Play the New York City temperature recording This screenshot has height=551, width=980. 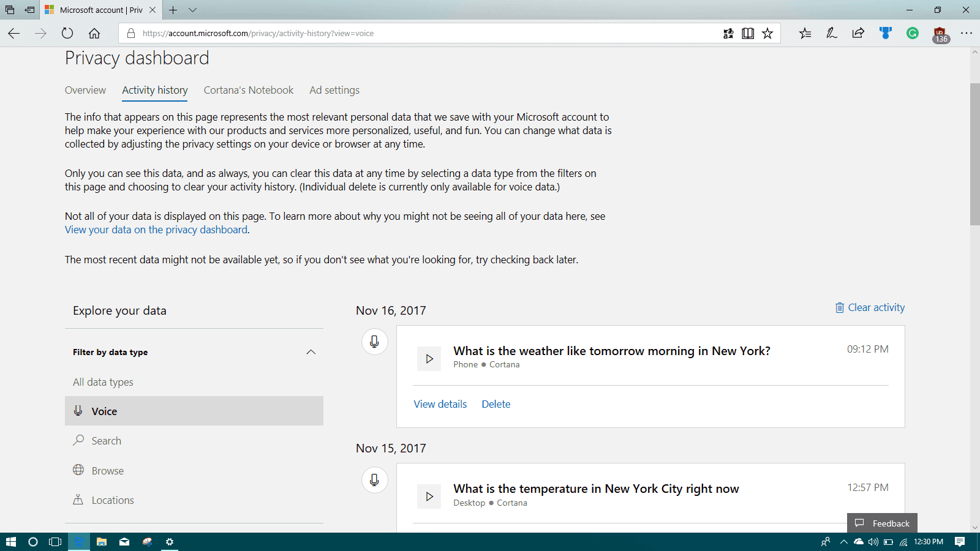click(429, 497)
